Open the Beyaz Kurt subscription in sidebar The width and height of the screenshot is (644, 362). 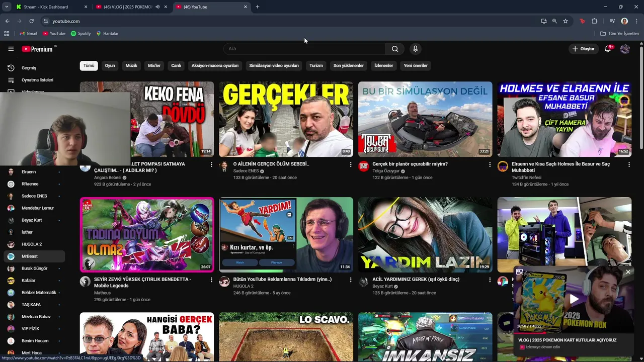tap(34, 220)
